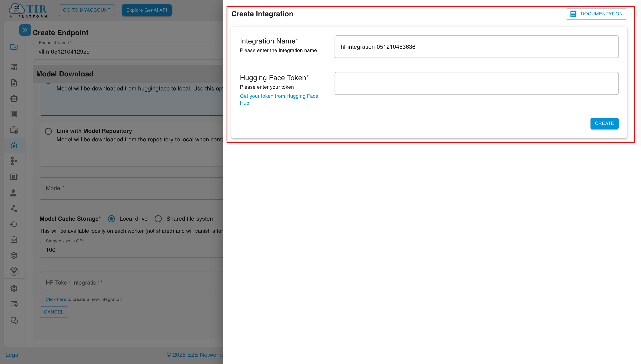The height and width of the screenshot is (364, 641).
Task: Click the DOCUMENTATION button
Action: pos(596,14)
